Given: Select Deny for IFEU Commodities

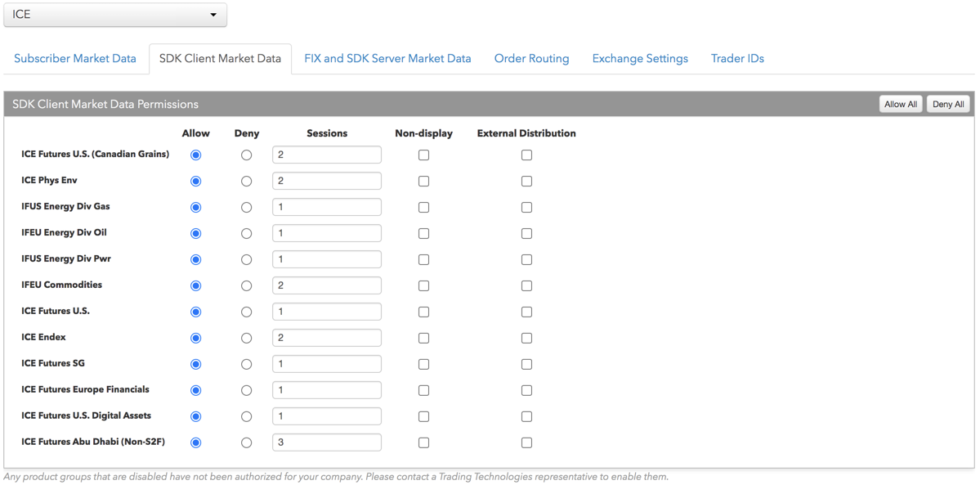Looking at the screenshot, I should coord(246,286).
